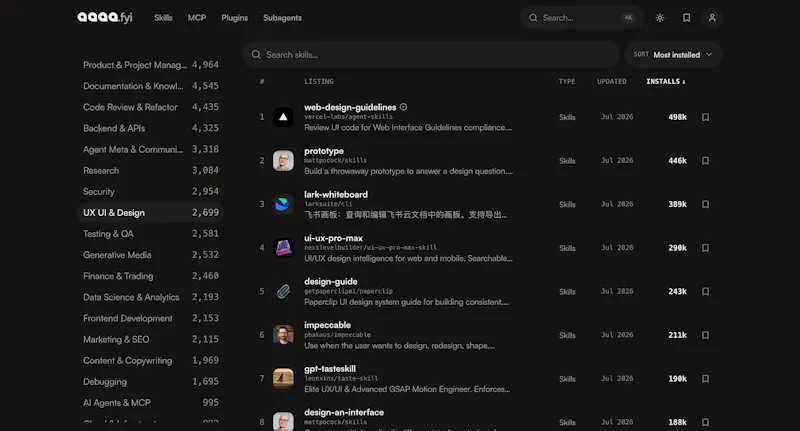Go to the Subagents nav tab

(282, 18)
